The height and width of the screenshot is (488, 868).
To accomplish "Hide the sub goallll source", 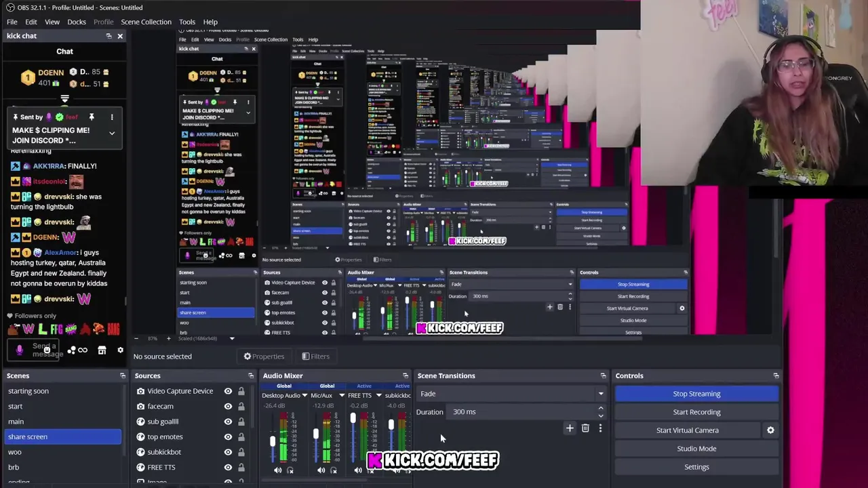I will pyautogui.click(x=228, y=422).
